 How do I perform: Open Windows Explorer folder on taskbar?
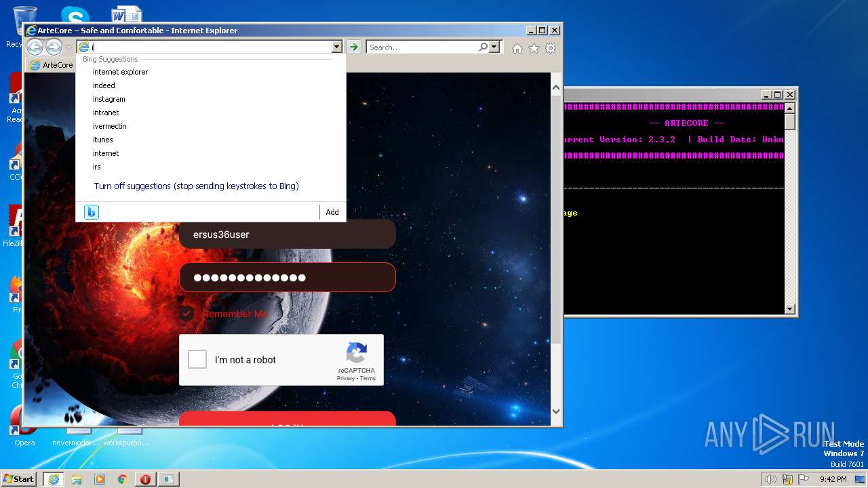point(77,479)
